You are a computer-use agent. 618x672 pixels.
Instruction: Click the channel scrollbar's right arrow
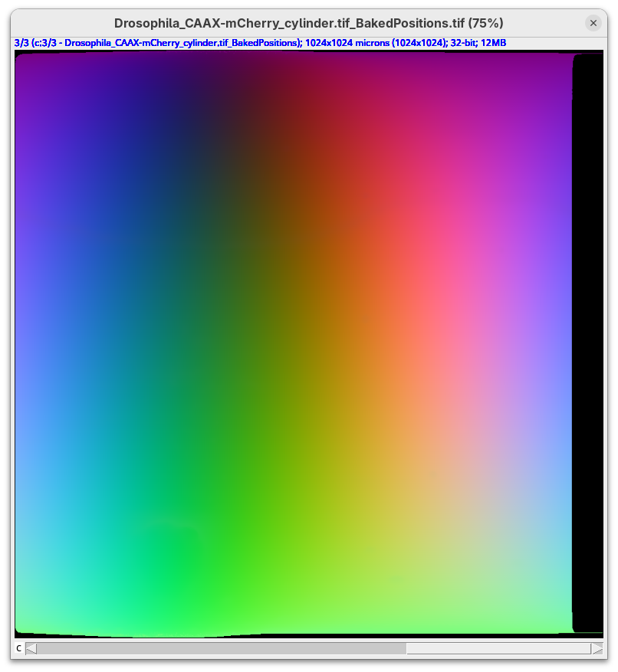click(x=597, y=649)
